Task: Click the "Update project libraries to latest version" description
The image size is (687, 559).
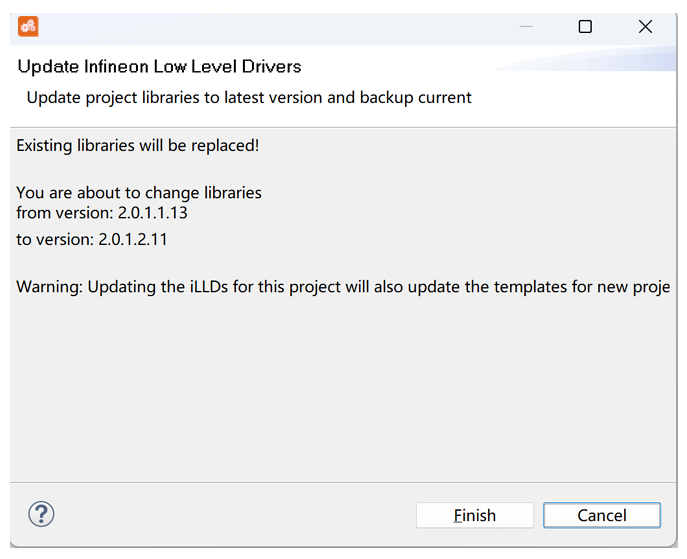Action: 248,97
